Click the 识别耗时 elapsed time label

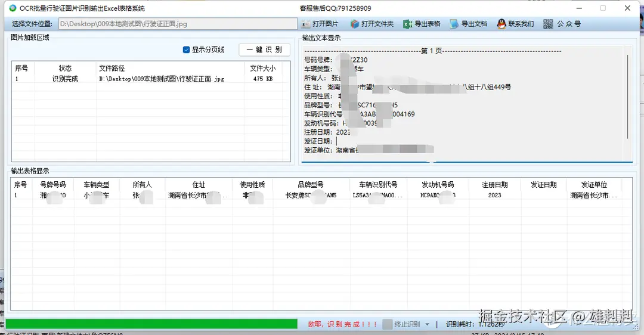pos(460,324)
